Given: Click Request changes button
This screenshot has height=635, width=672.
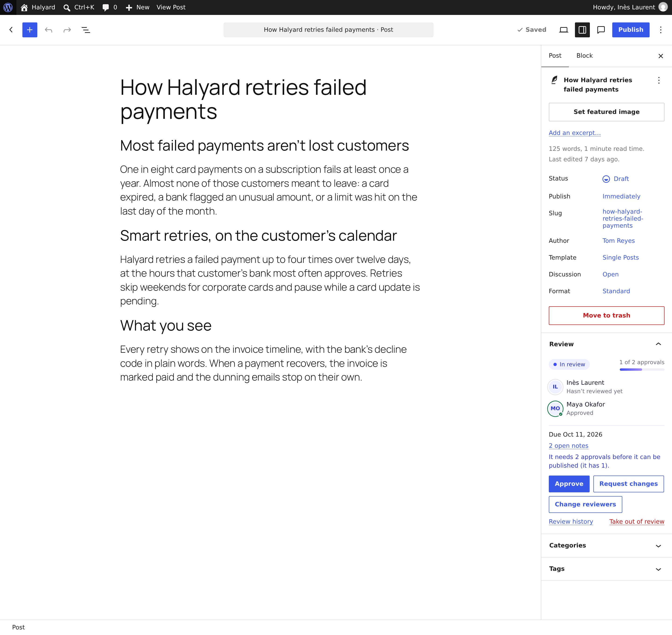Looking at the screenshot, I should [x=628, y=484].
